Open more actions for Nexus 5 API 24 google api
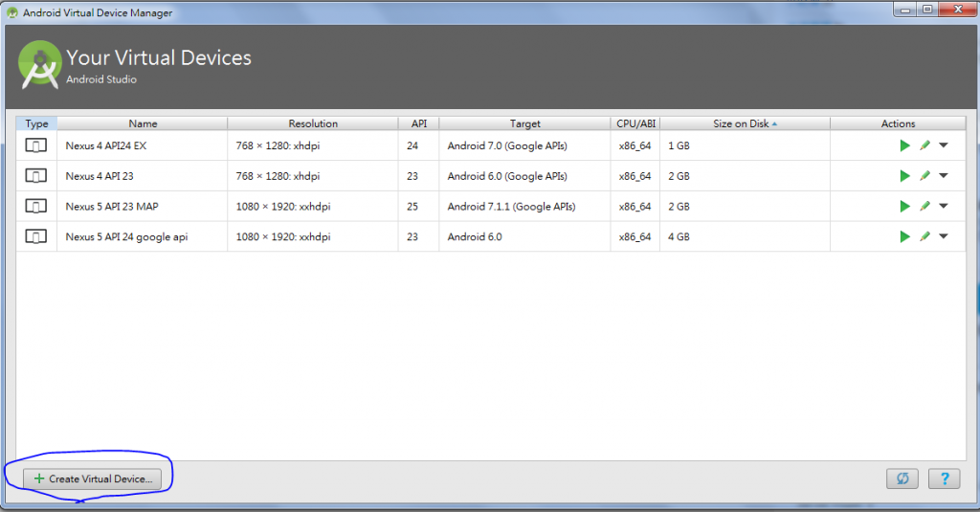The height and width of the screenshot is (512, 980). [944, 237]
